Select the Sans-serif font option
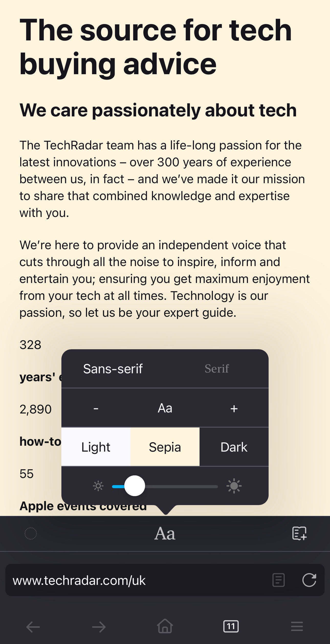This screenshot has width=330, height=644. 113,369
